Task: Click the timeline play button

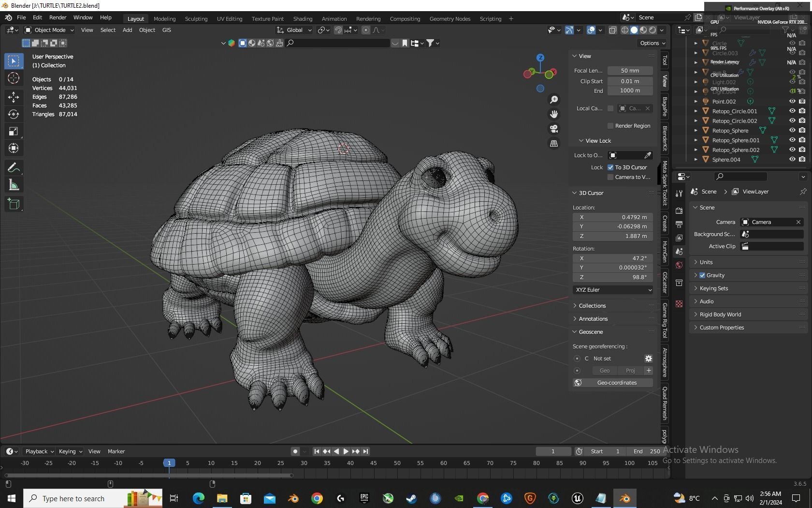Action: 346,451
